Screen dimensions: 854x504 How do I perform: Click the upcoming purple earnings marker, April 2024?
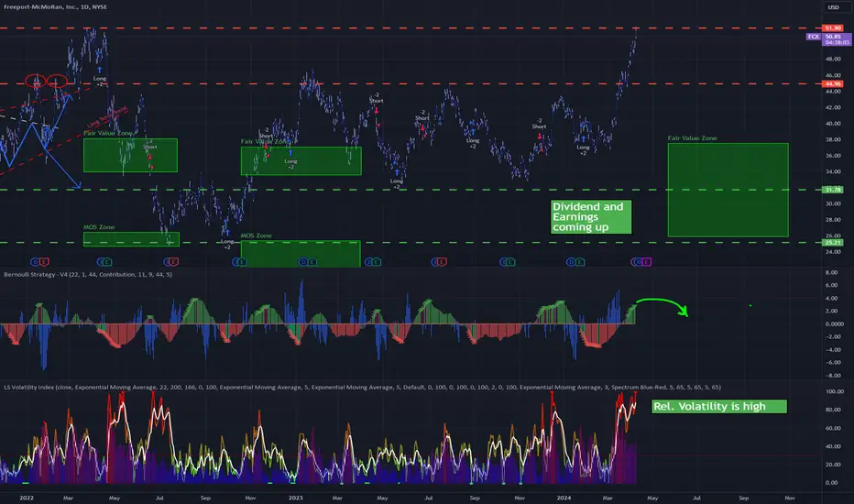(x=647, y=262)
